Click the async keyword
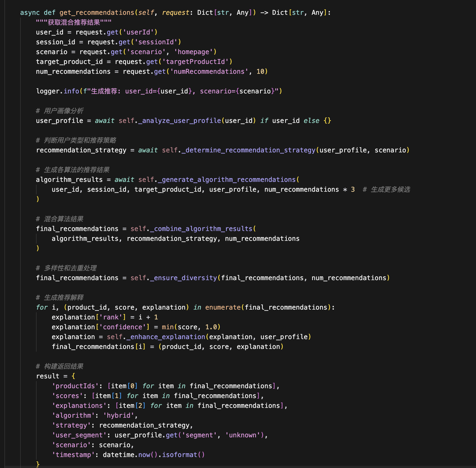 click(30, 13)
